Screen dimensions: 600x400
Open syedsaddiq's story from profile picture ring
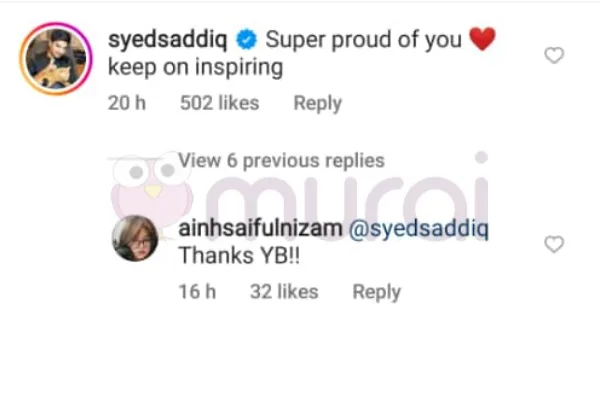56,58
